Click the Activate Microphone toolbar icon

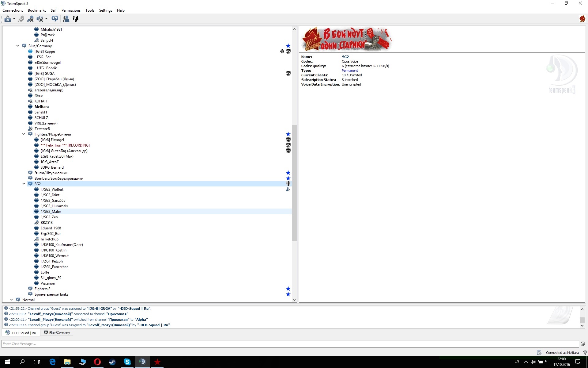(21, 19)
